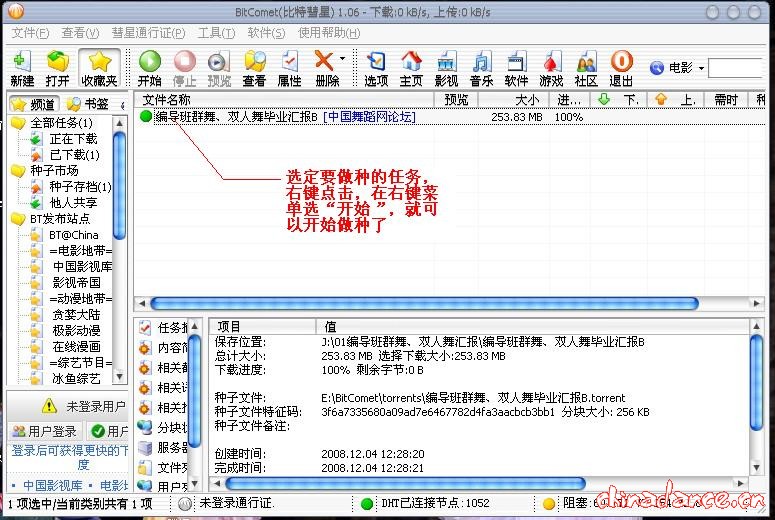Click the 未登录用户 warning icon
The width and height of the screenshot is (775, 520).
coord(49,406)
